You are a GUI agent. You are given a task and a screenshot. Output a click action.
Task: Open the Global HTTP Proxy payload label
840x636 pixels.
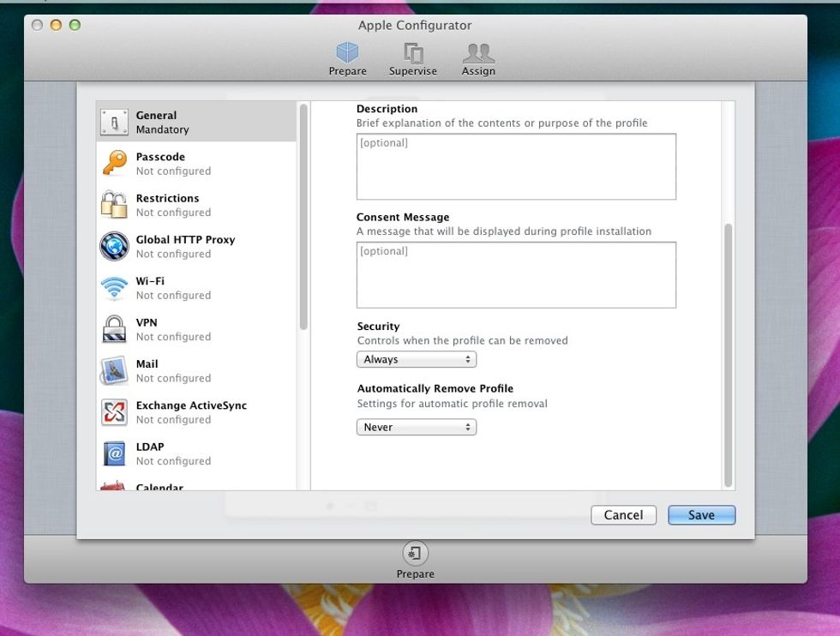(185, 239)
